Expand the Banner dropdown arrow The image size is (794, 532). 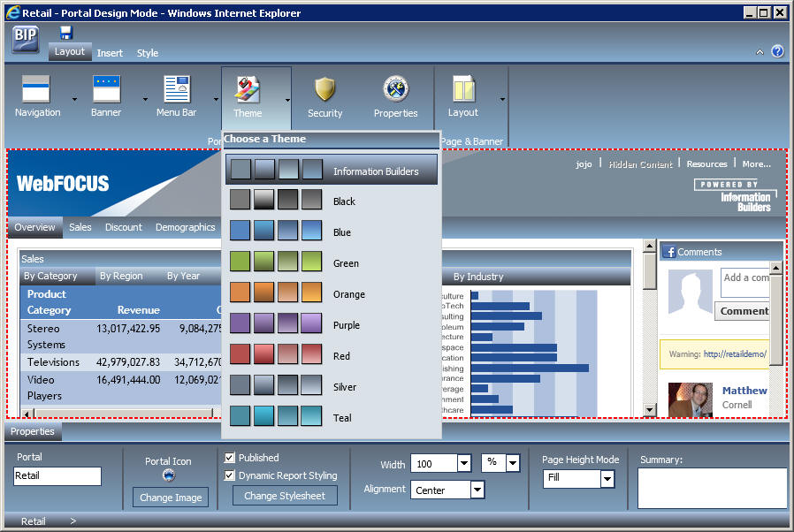pos(145,99)
